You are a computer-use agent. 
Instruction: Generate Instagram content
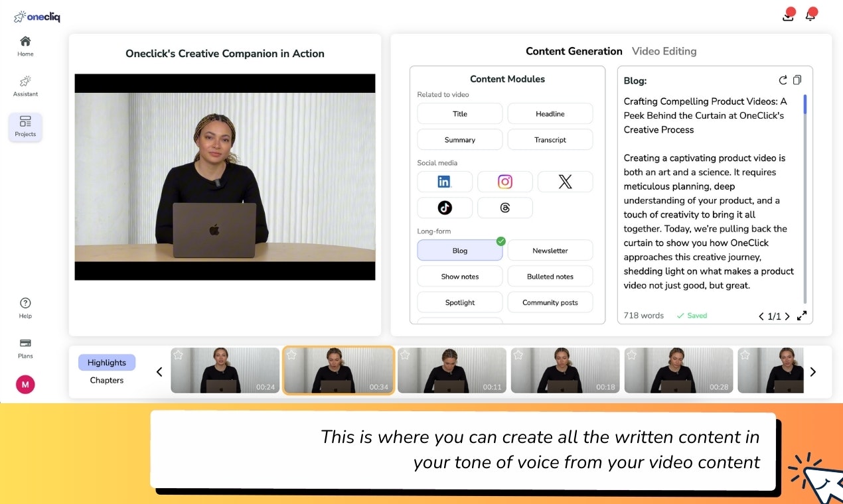pos(505,182)
